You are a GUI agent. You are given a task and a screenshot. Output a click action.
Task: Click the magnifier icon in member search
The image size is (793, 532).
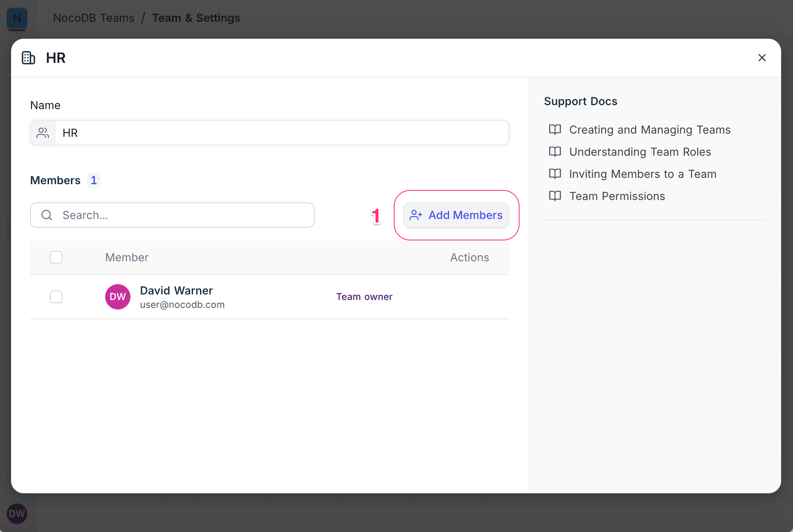point(47,215)
